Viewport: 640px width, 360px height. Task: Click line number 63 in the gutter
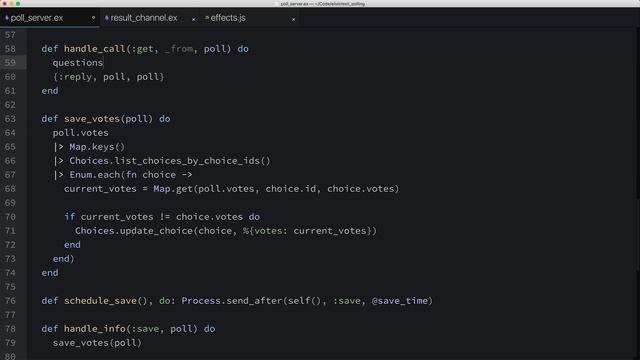point(10,119)
